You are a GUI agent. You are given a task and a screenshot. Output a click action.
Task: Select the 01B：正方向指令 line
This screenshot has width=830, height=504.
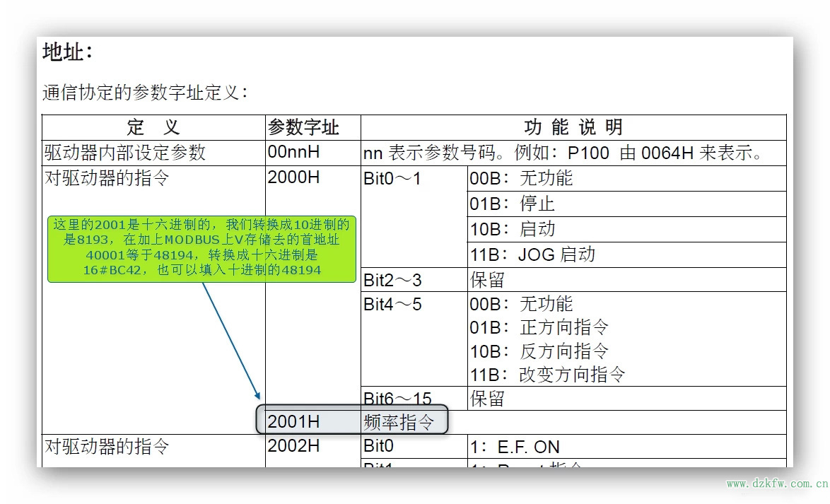click(539, 327)
